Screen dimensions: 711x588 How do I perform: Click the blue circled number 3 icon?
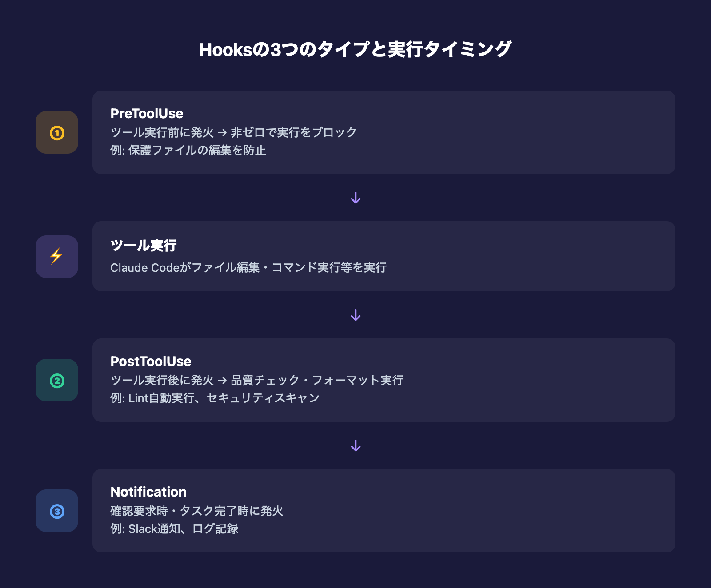coord(57,511)
